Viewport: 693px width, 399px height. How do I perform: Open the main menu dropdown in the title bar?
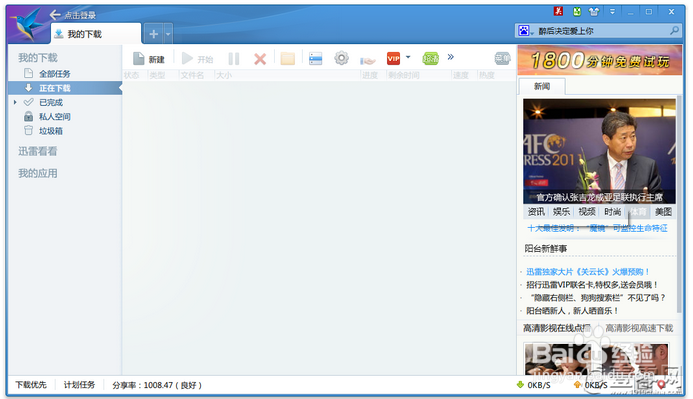pos(612,12)
